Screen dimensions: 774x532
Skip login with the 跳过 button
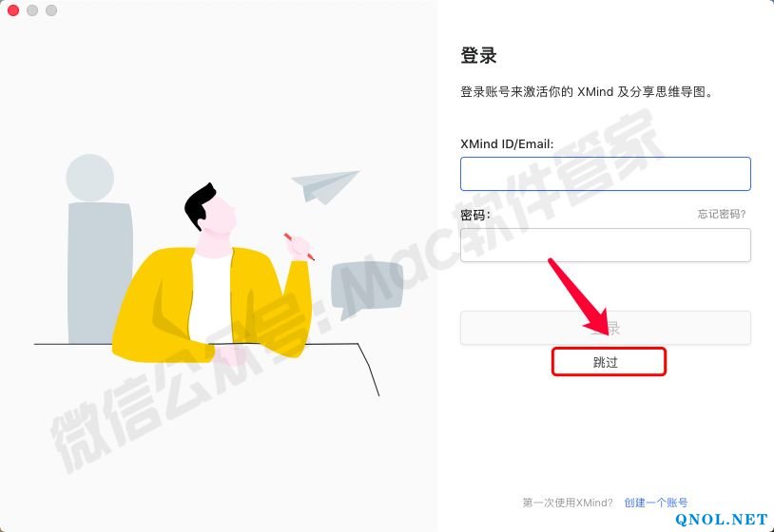tap(609, 362)
